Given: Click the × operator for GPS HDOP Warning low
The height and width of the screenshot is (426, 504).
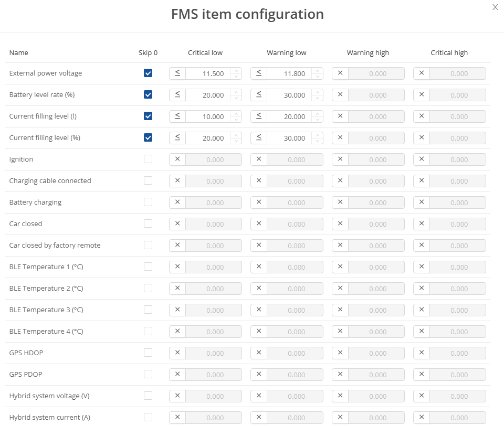Looking at the screenshot, I should click(259, 353).
